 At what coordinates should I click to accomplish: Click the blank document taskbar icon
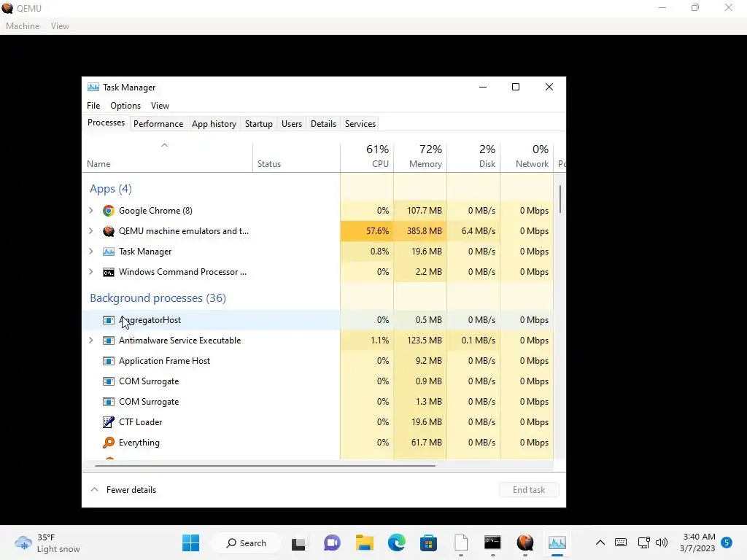pos(461,542)
